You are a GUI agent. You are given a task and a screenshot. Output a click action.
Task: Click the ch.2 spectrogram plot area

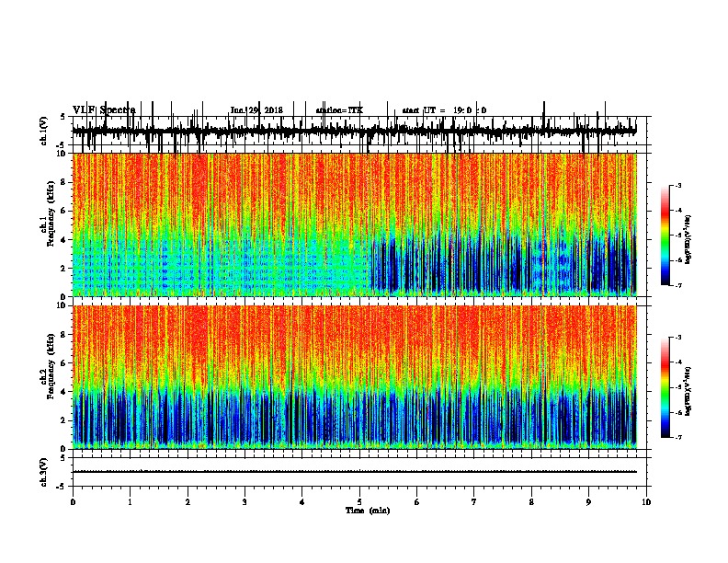click(354, 377)
